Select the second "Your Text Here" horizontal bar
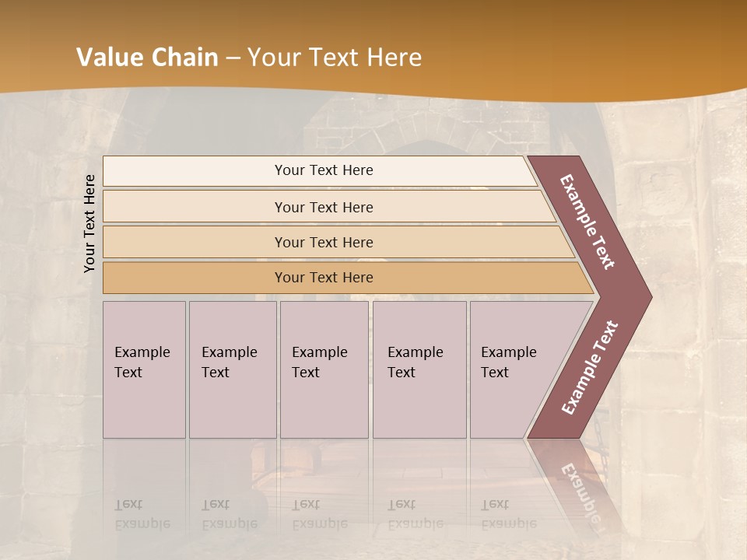Screen dimensions: 747x560 (323, 207)
